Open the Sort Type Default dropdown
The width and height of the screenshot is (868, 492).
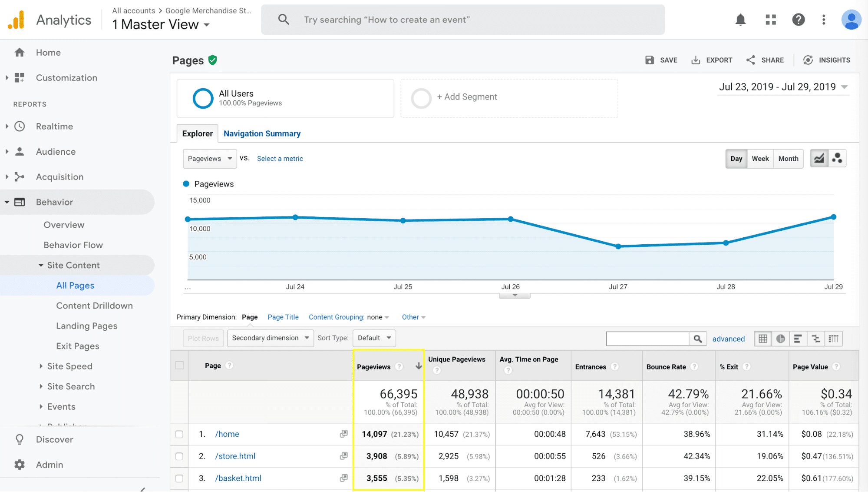(x=374, y=338)
